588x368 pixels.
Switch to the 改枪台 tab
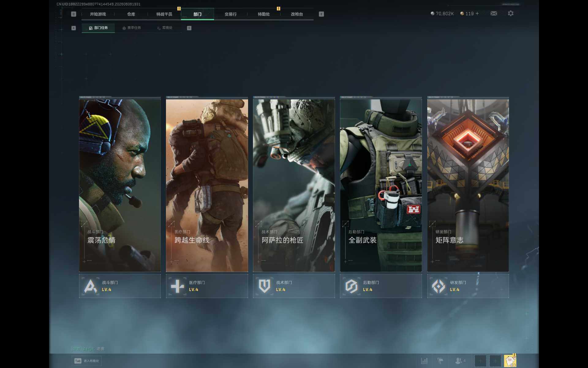point(297,14)
